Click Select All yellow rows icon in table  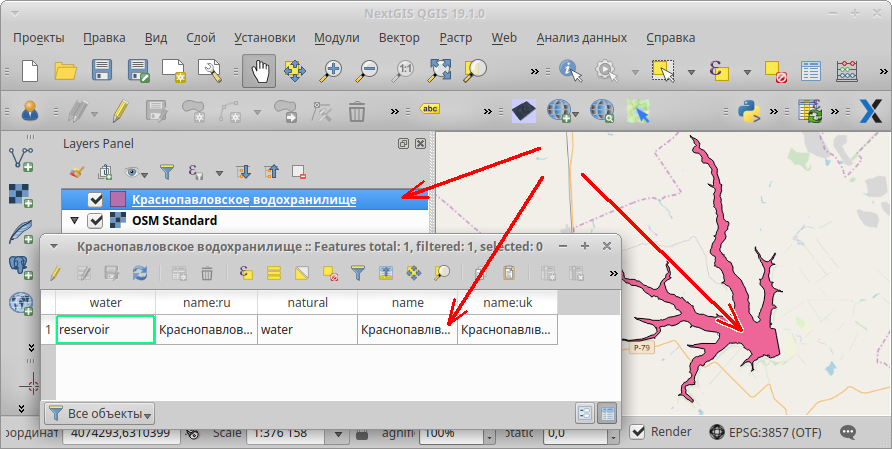point(274,273)
